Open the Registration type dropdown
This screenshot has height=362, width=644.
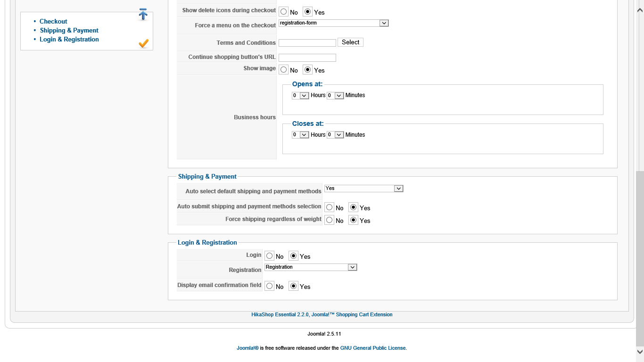point(311,267)
